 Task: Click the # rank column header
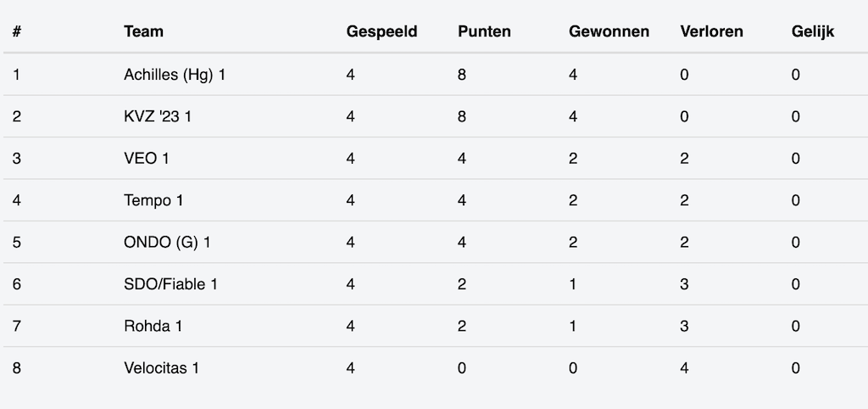pos(17,32)
